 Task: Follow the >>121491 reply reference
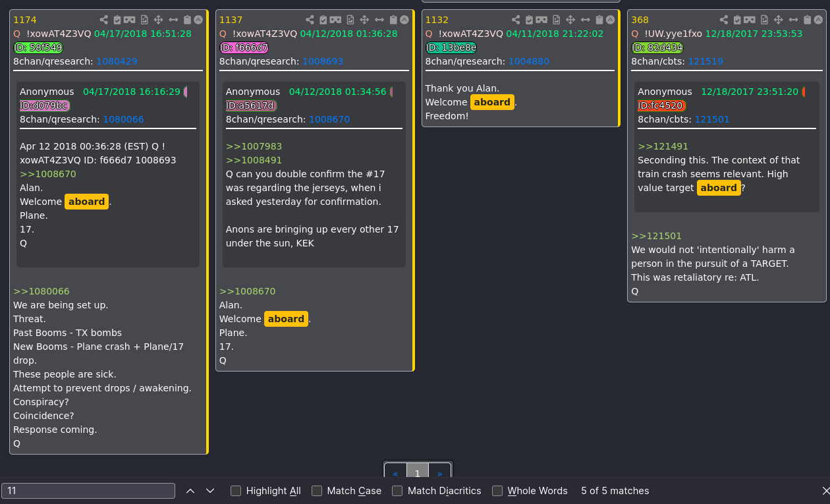[x=663, y=146]
